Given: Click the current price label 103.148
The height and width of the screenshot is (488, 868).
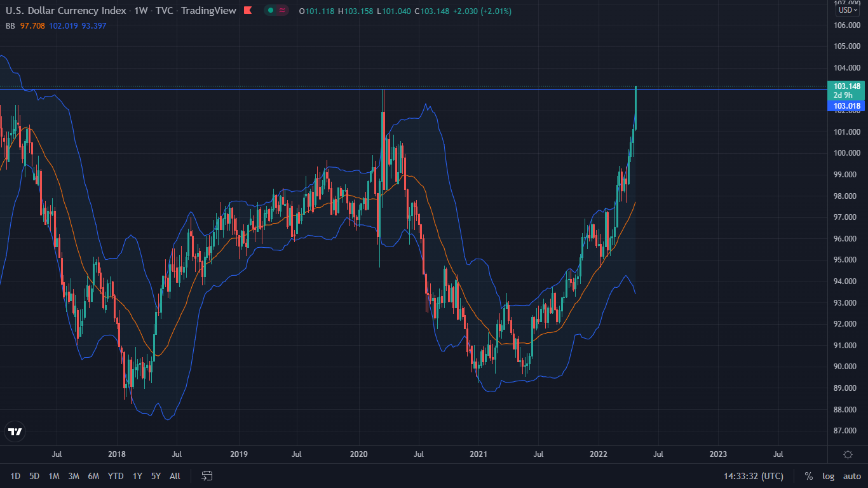Looking at the screenshot, I should [x=847, y=86].
